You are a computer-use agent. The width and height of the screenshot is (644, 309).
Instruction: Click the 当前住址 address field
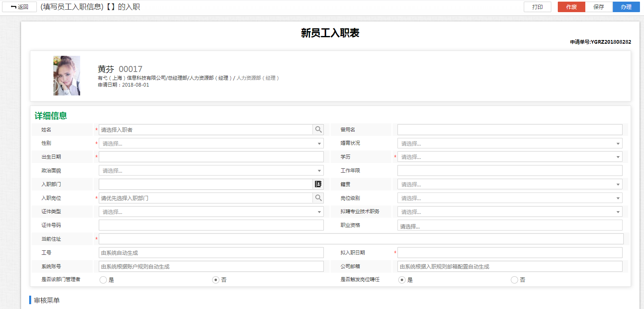point(361,239)
